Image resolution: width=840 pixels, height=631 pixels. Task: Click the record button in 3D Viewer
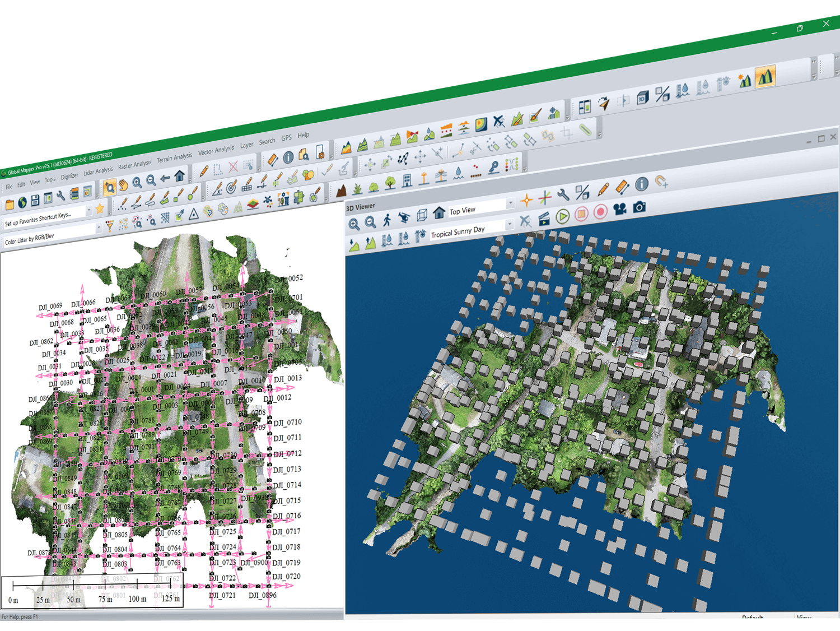point(600,211)
